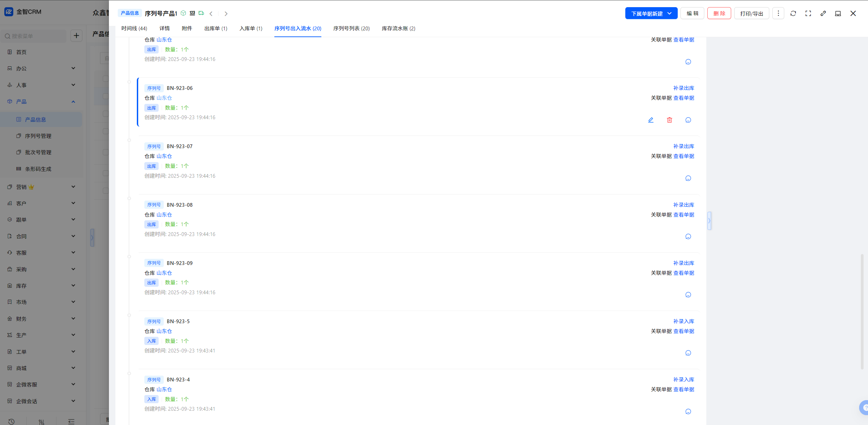Go to next record arrow icon

click(x=226, y=14)
